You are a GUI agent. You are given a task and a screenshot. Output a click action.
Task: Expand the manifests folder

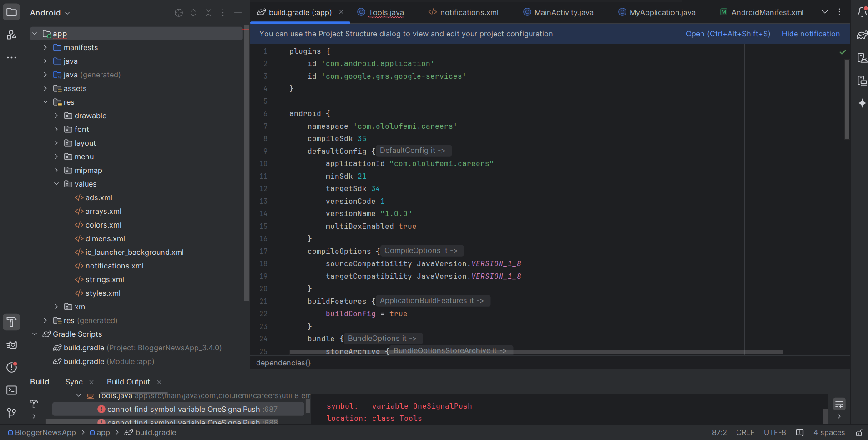coord(45,47)
